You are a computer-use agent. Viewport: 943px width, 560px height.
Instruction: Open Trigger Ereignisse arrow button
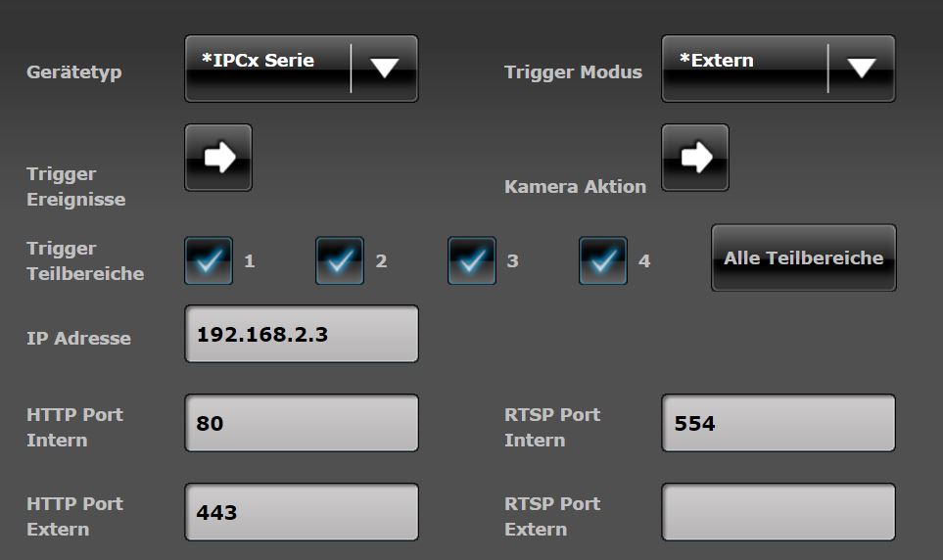pyautogui.click(x=218, y=158)
